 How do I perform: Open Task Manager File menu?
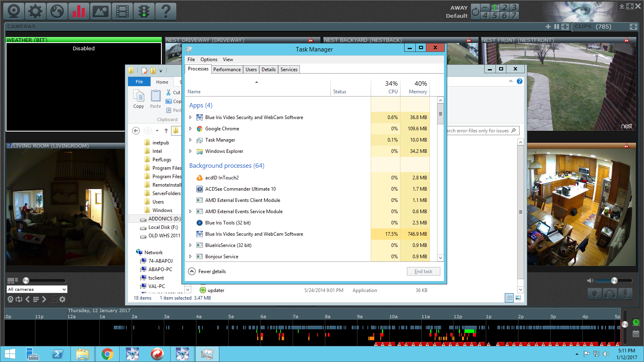[191, 60]
